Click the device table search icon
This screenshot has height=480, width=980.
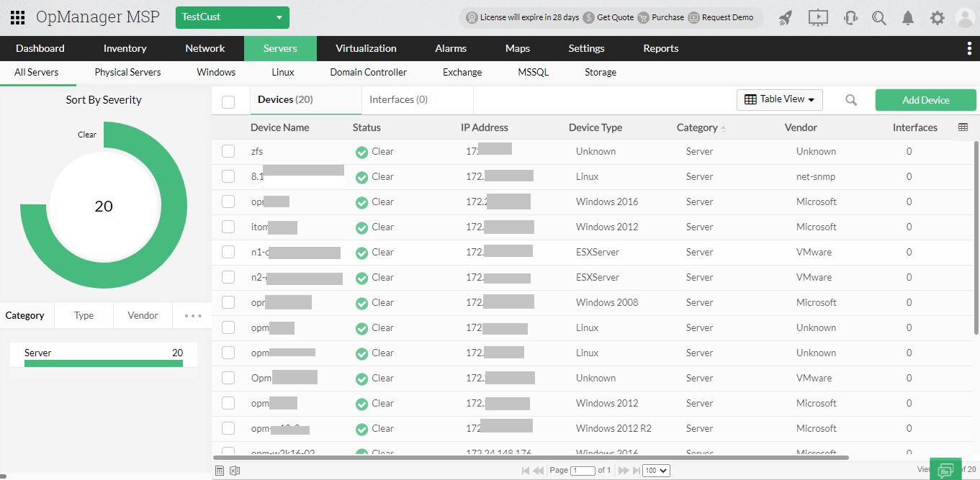point(851,100)
